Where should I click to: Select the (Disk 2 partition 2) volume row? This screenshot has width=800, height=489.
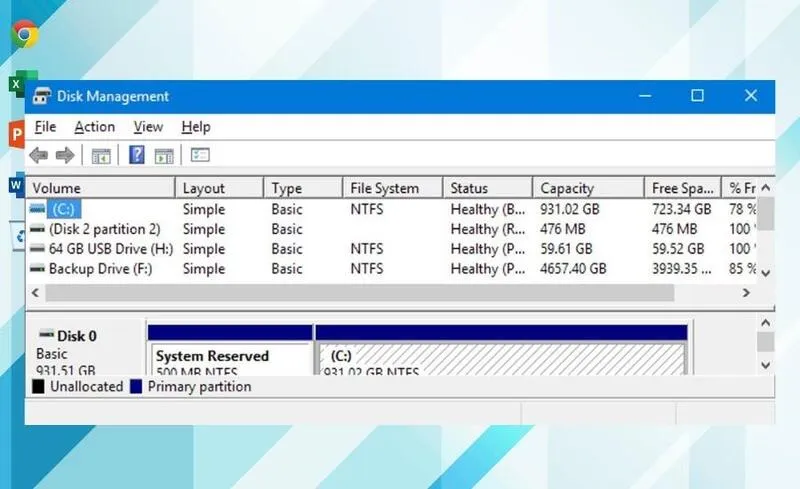(x=391, y=229)
